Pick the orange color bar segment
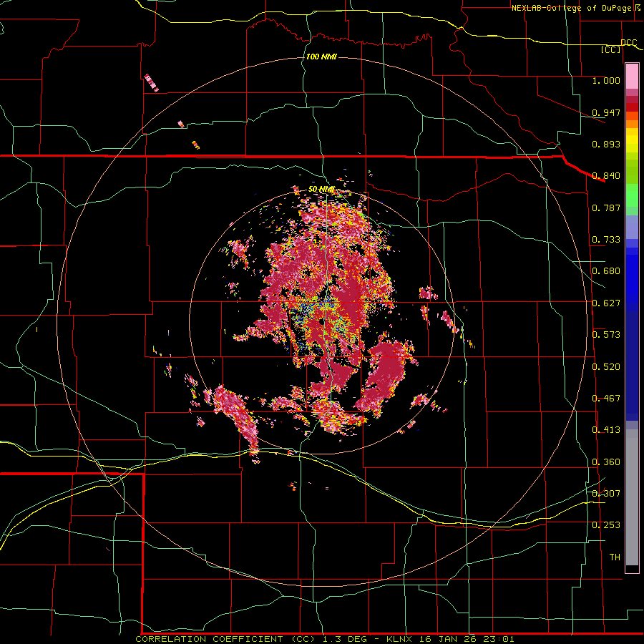The width and height of the screenshot is (644, 644). tap(632, 124)
